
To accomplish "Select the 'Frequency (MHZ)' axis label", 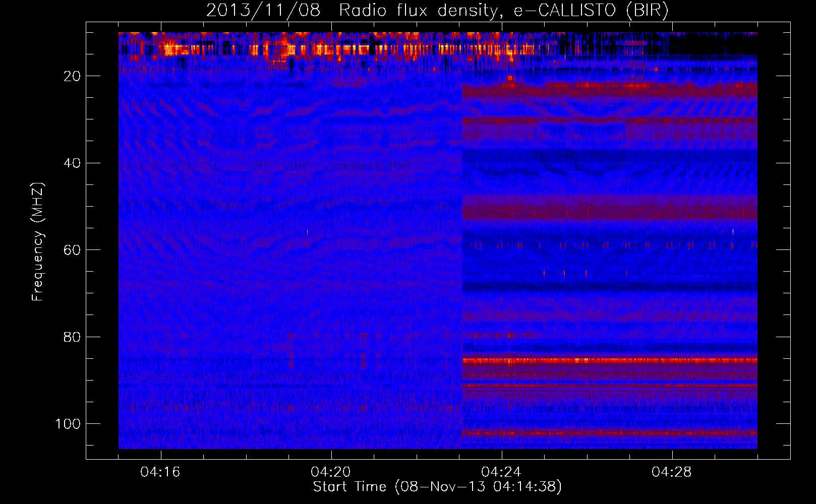I will tap(38, 242).
